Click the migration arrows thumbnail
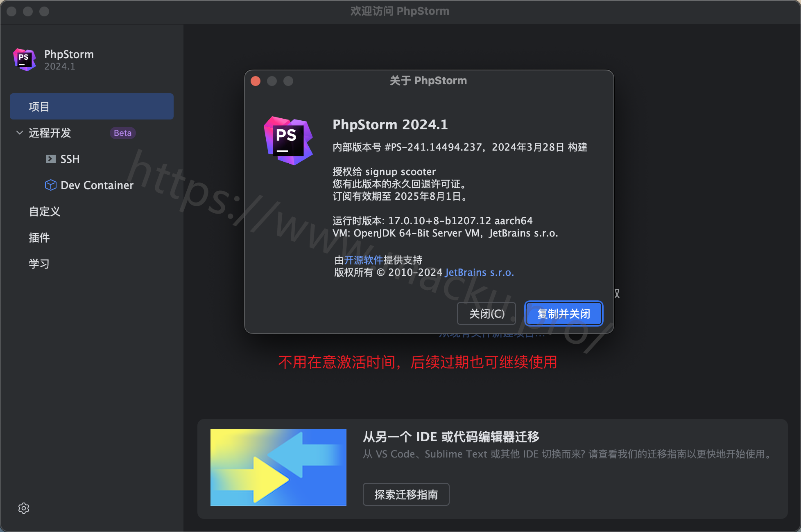801x532 pixels. point(278,467)
